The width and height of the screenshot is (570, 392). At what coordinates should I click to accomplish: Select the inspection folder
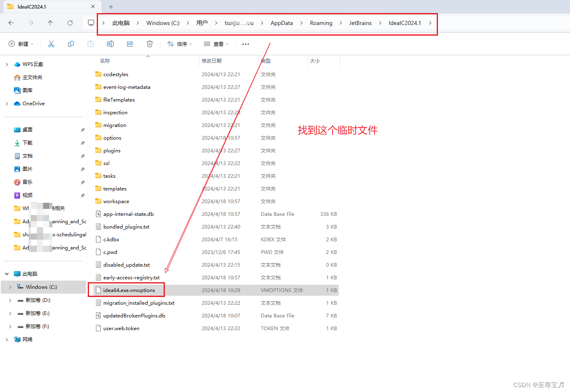(x=115, y=113)
